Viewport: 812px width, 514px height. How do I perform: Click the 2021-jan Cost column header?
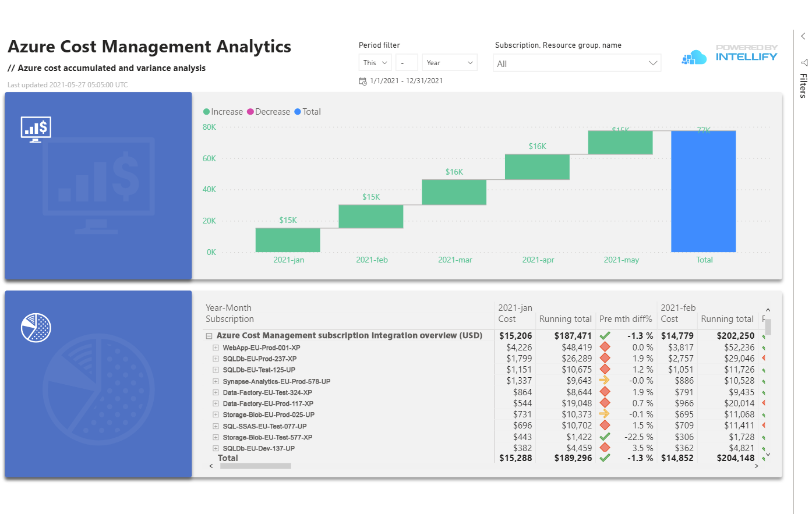(507, 319)
